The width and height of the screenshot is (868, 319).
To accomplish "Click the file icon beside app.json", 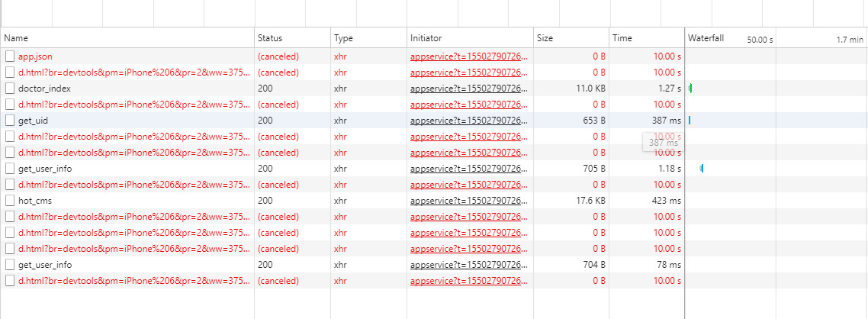I will (10, 56).
